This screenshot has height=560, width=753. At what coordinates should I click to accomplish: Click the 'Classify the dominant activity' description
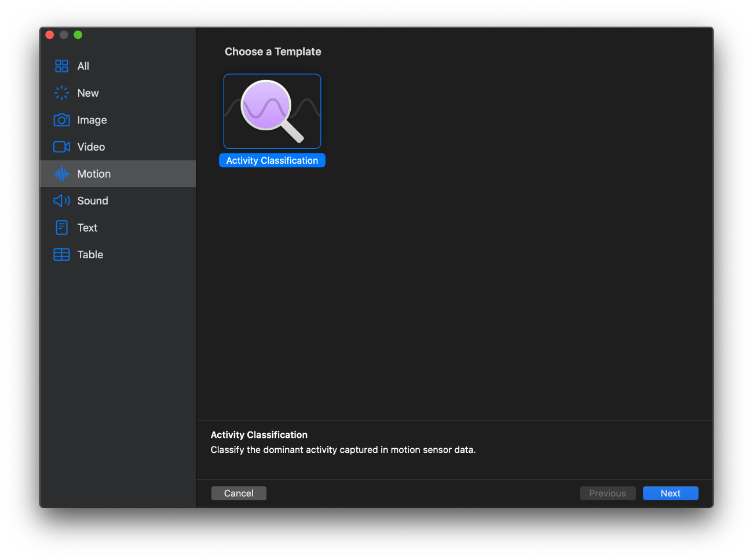click(343, 450)
